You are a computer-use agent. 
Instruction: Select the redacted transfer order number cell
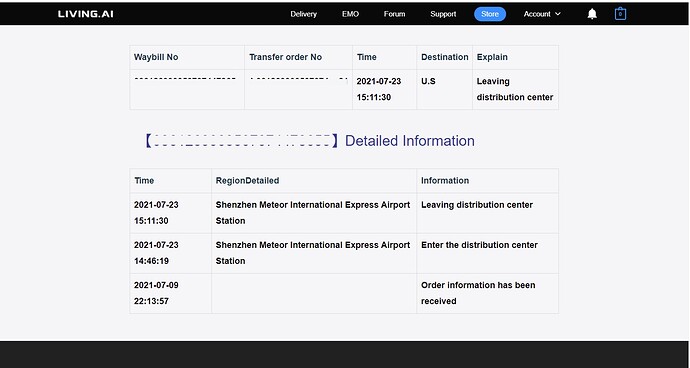pos(298,89)
